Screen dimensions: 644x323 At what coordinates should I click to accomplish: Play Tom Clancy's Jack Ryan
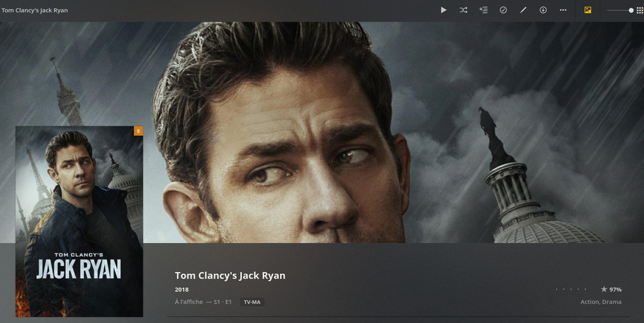tap(443, 10)
